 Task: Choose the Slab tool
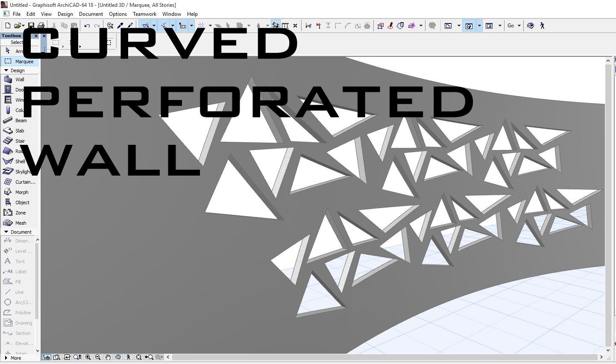20,131
